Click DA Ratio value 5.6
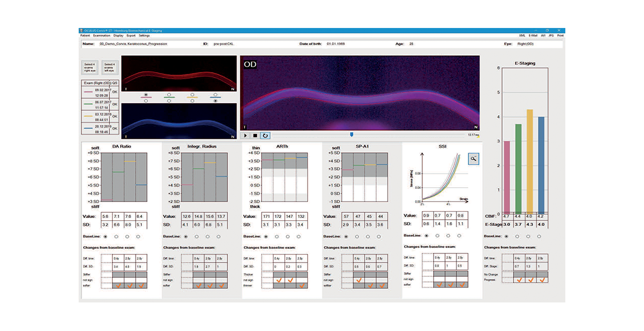This screenshot has width=644, height=331. [105, 217]
